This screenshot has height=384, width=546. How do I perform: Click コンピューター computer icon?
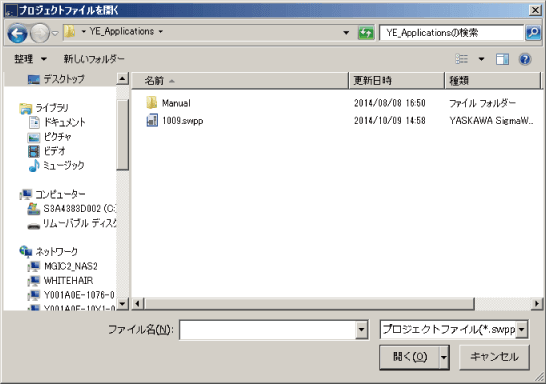26,194
